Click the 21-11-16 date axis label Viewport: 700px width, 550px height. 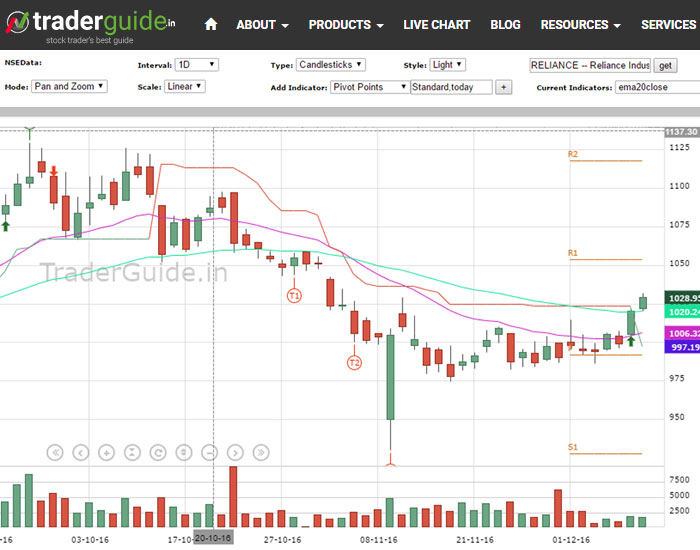tap(475, 540)
